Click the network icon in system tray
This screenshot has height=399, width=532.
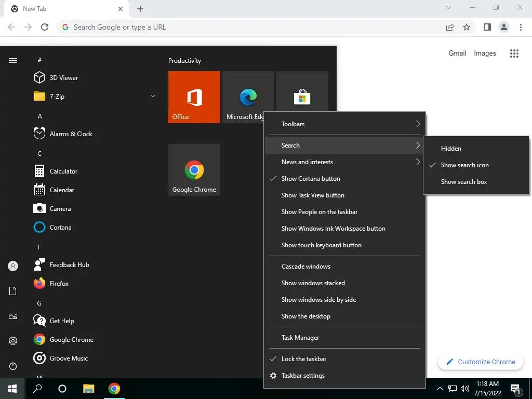click(x=453, y=389)
